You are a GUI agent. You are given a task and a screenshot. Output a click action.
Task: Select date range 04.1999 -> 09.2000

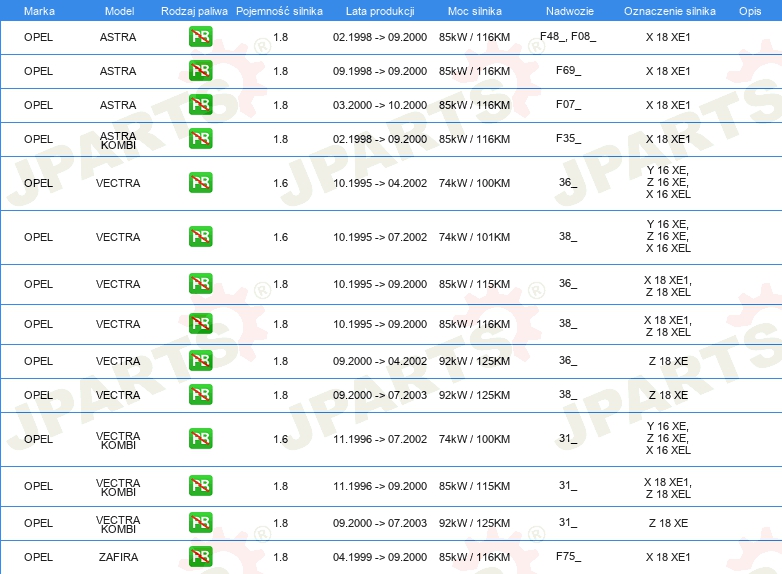(x=380, y=557)
